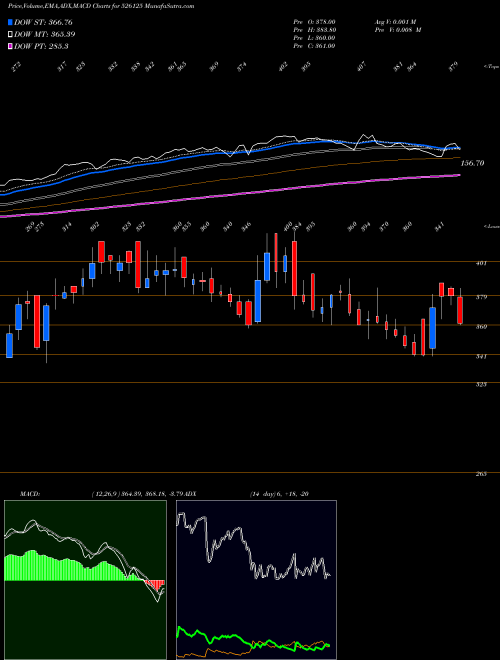
Task: Click the 341 price level label
Action: pyautogui.click(x=481, y=357)
